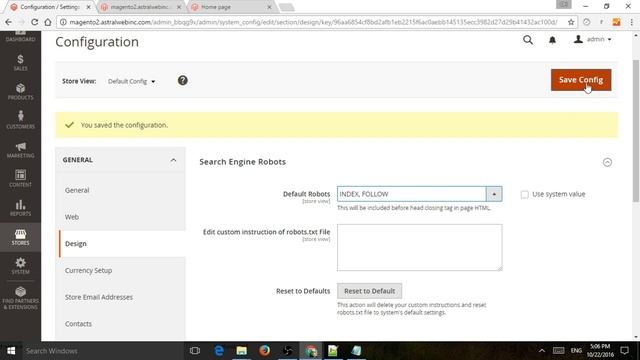
Task: Open the notifications bell
Action: [552, 40]
